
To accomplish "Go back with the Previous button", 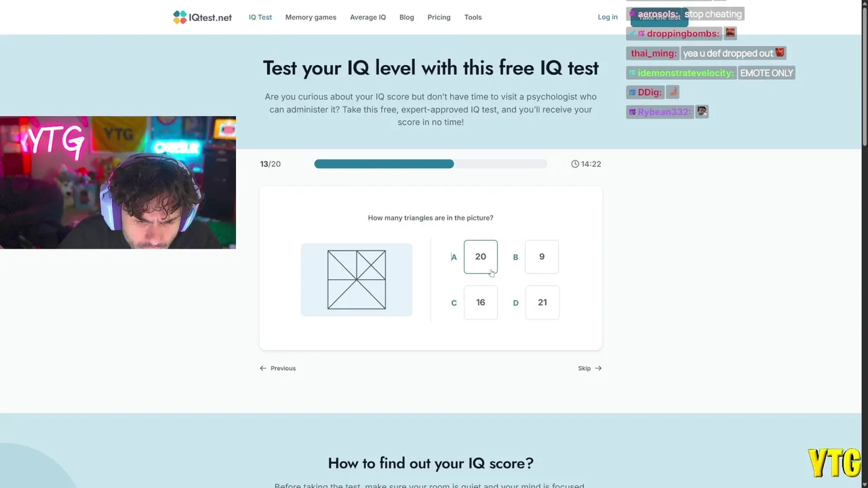I will click(278, 368).
